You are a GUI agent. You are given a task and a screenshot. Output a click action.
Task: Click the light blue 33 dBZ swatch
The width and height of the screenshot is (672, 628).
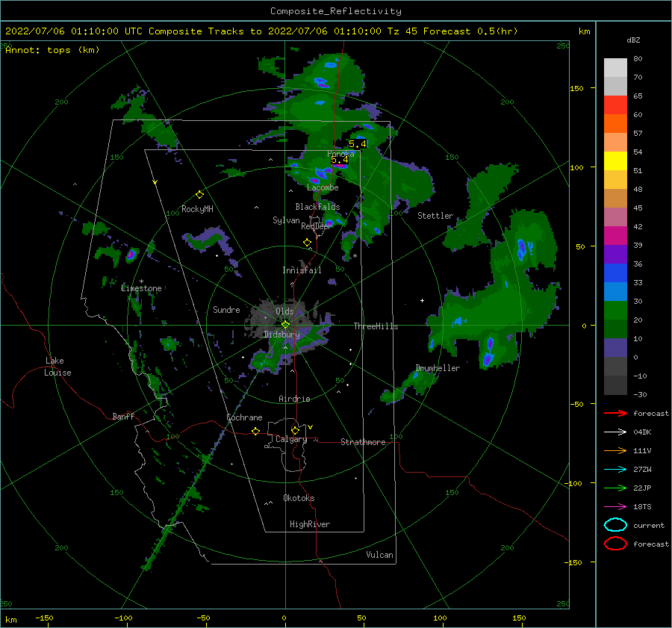point(615,291)
